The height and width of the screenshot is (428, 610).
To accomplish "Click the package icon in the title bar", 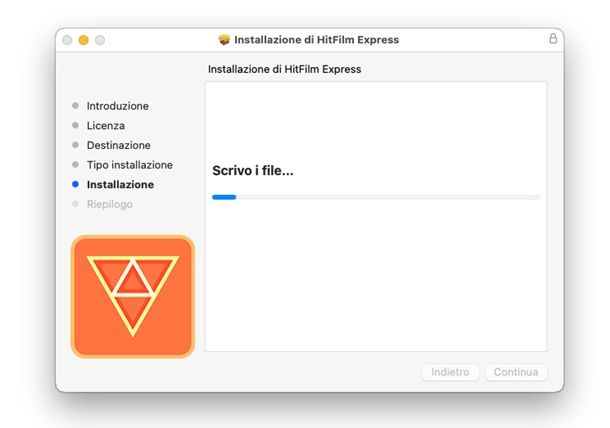I will pos(224,40).
